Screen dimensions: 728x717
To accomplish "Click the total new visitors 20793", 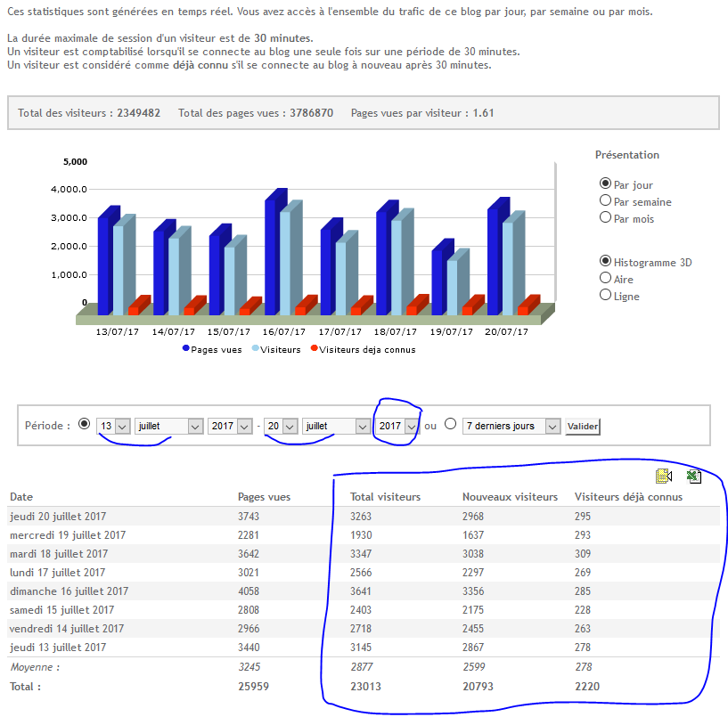I will (478, 687).
